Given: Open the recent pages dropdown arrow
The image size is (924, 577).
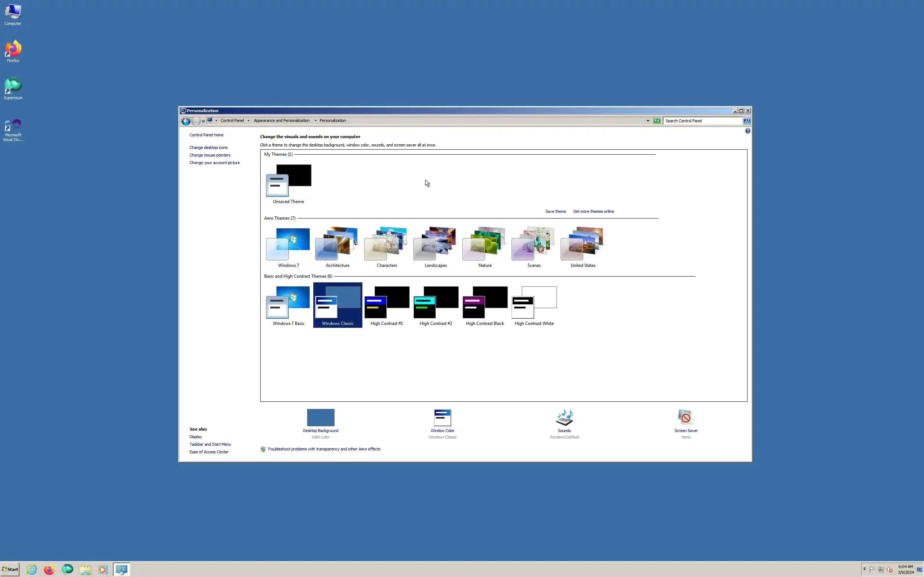Looking at the screenshot, I should coord(204,121).
